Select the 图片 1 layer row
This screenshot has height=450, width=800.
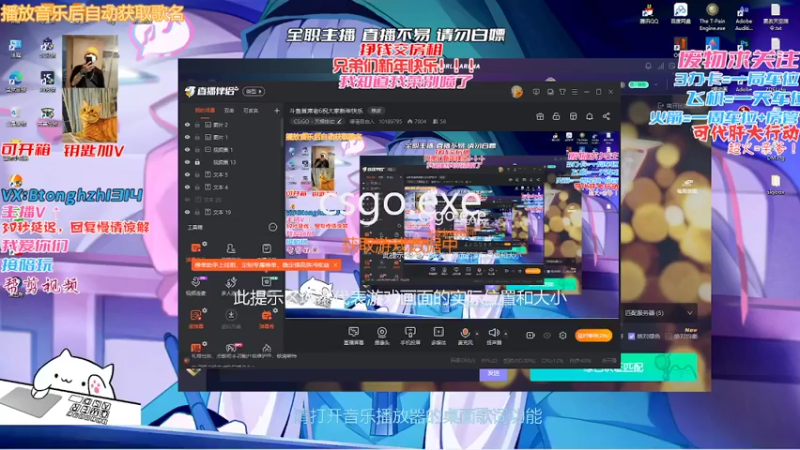231,137
